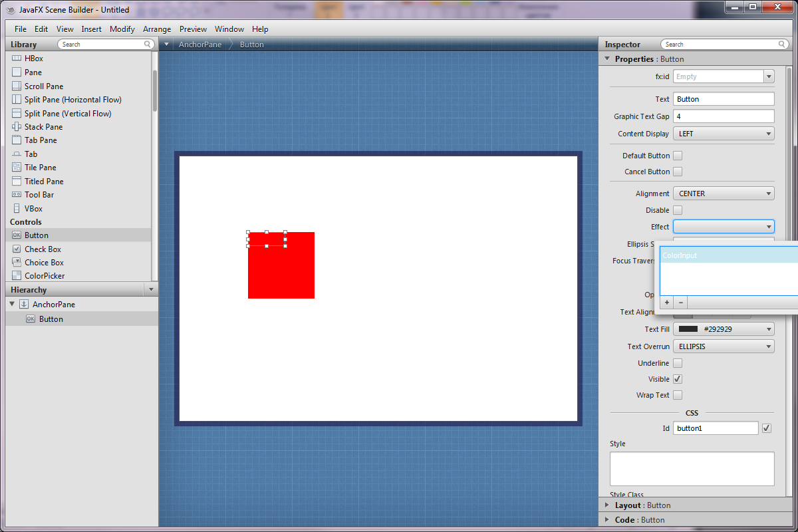Click the HBox icon in Library
The image size is (798, 532).
(17, 59)
